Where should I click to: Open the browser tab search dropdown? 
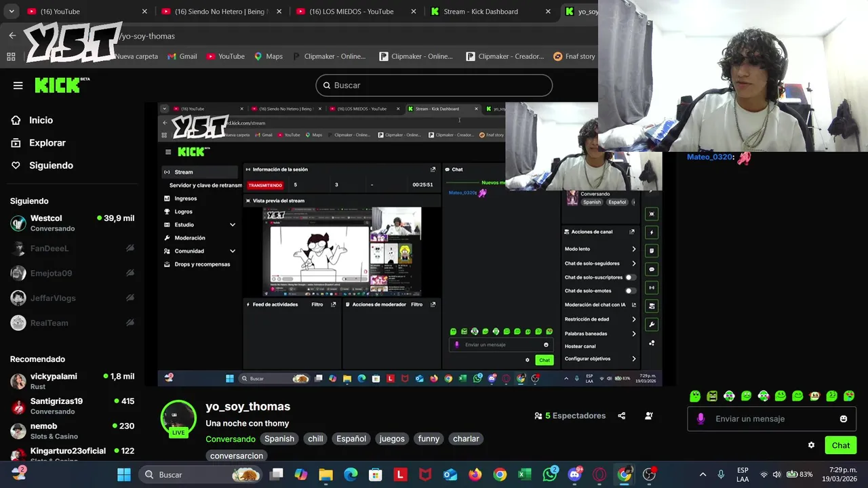point(12,12)
